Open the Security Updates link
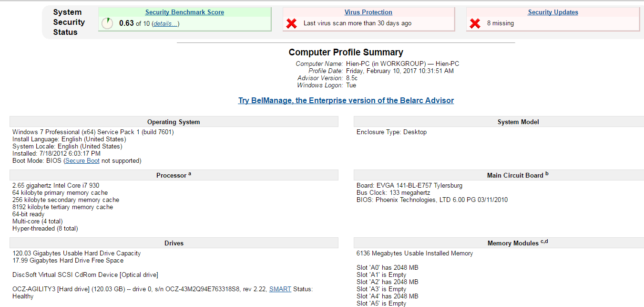Viewport: 644px width, 307px height. 553,12
